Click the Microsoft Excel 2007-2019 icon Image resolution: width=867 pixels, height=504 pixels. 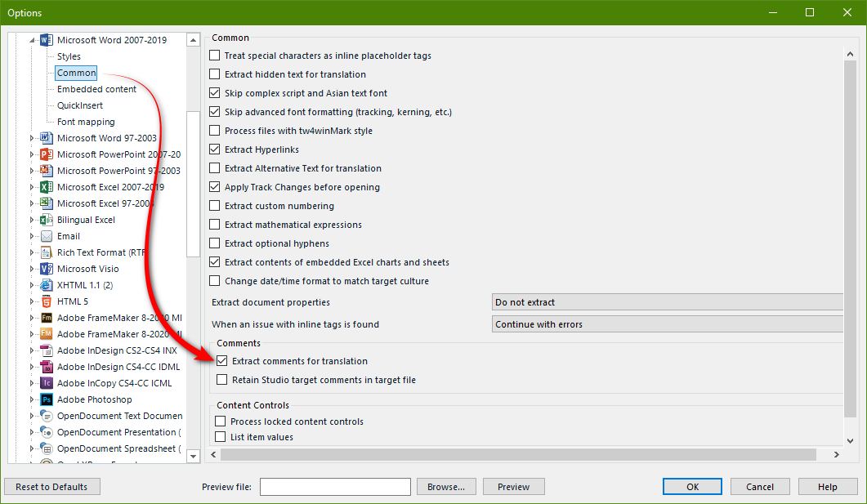click(47, 187)
